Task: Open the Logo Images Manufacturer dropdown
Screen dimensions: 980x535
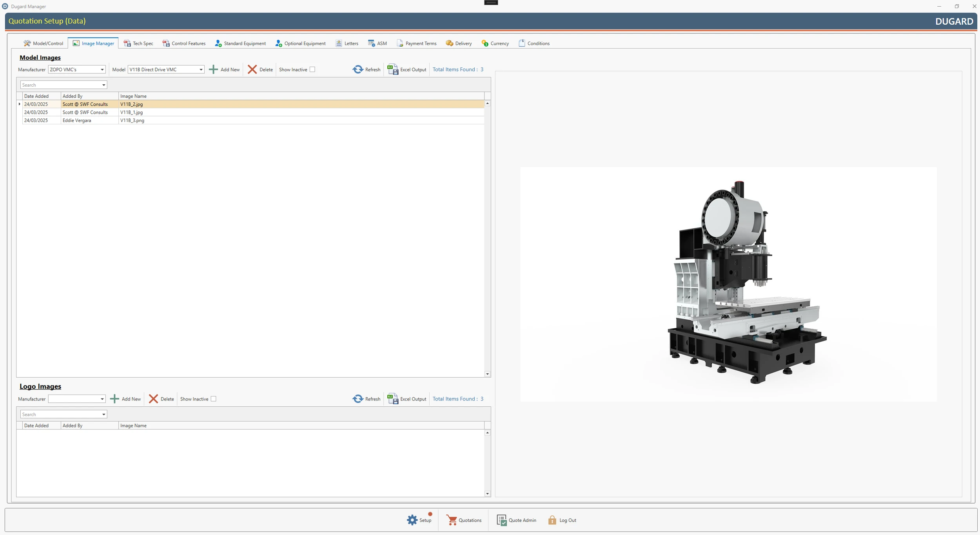Action: coord(103,399)
